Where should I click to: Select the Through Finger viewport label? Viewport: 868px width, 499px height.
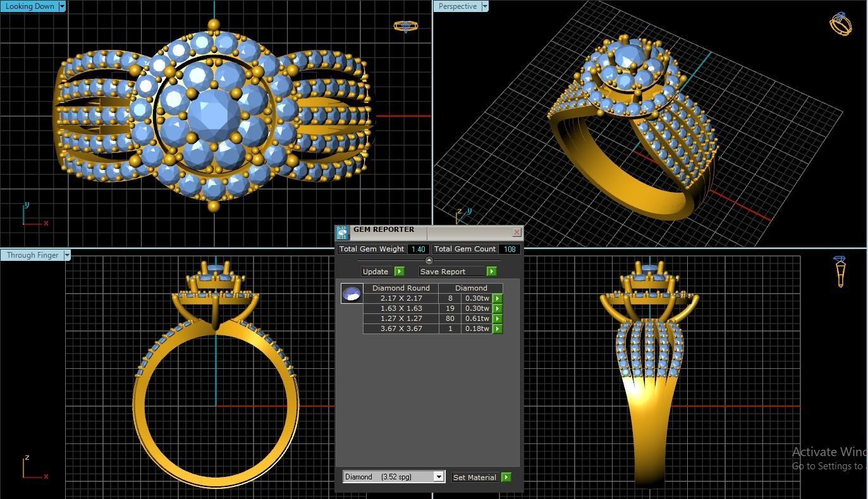[x=32, y=255]
